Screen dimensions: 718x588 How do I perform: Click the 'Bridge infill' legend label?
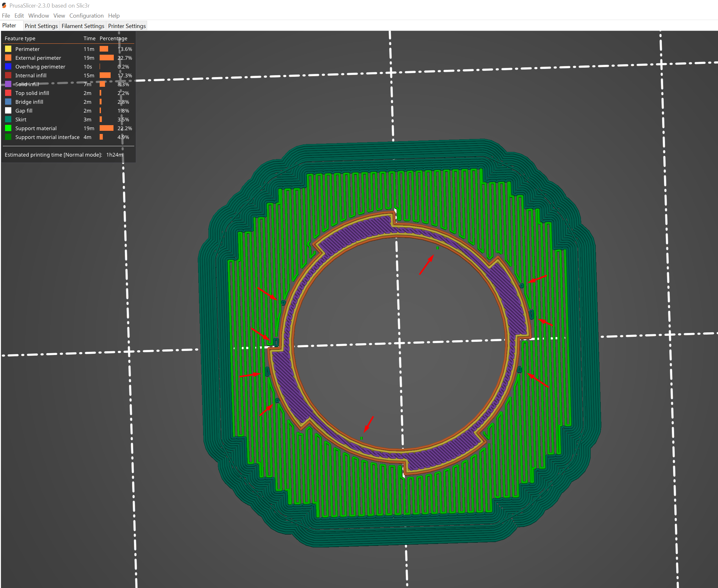coord(29,102)
